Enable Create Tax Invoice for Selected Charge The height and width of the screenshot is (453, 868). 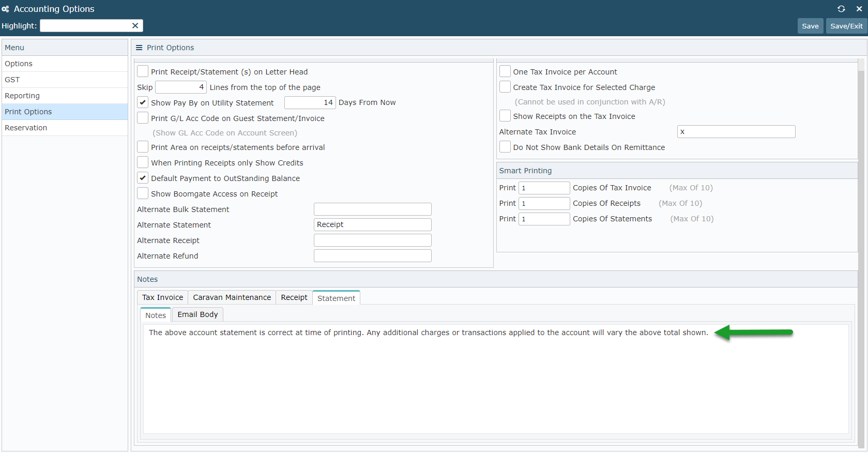point(505,87)
